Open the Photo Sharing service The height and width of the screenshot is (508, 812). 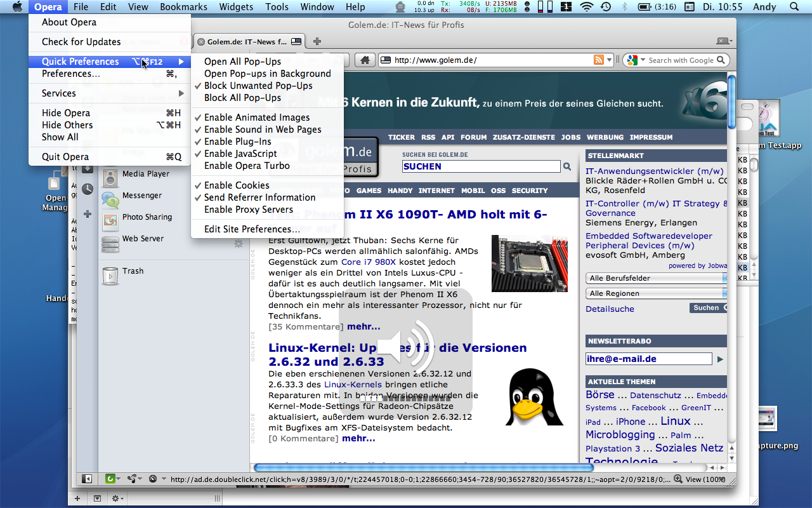pyautogui.click(x=147, y=217)
